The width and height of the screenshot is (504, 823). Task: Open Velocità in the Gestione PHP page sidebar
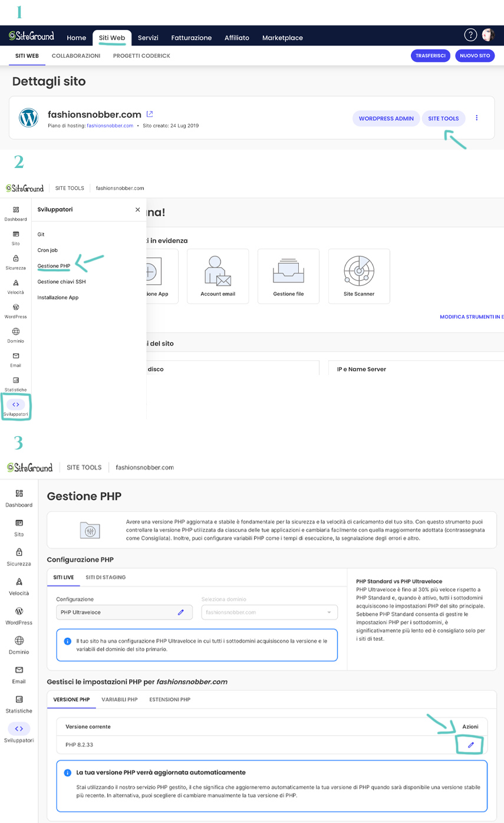19,586
